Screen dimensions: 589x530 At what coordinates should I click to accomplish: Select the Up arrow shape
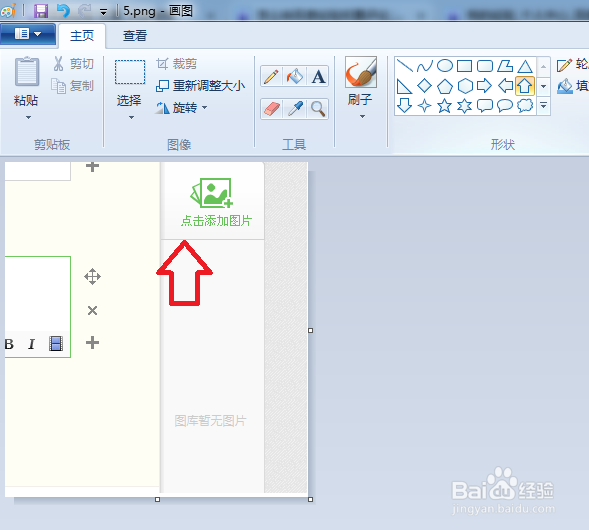[x=525, y=86]
